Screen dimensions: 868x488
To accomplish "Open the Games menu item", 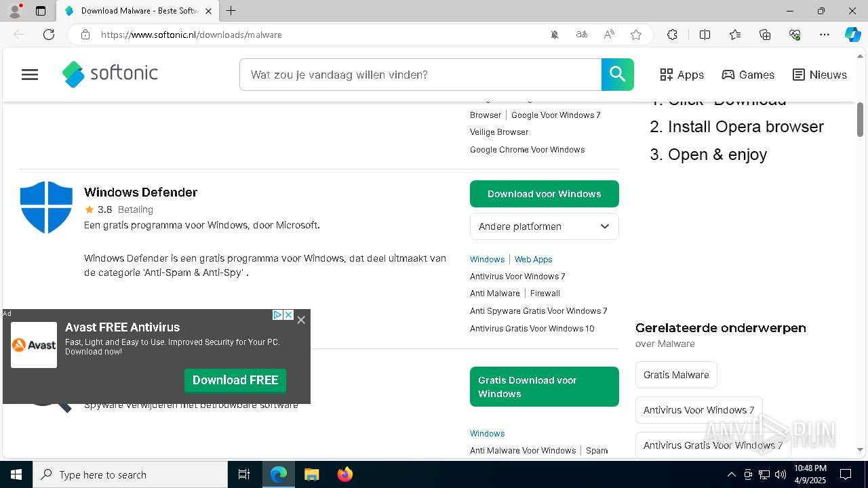I will [748, 75].
